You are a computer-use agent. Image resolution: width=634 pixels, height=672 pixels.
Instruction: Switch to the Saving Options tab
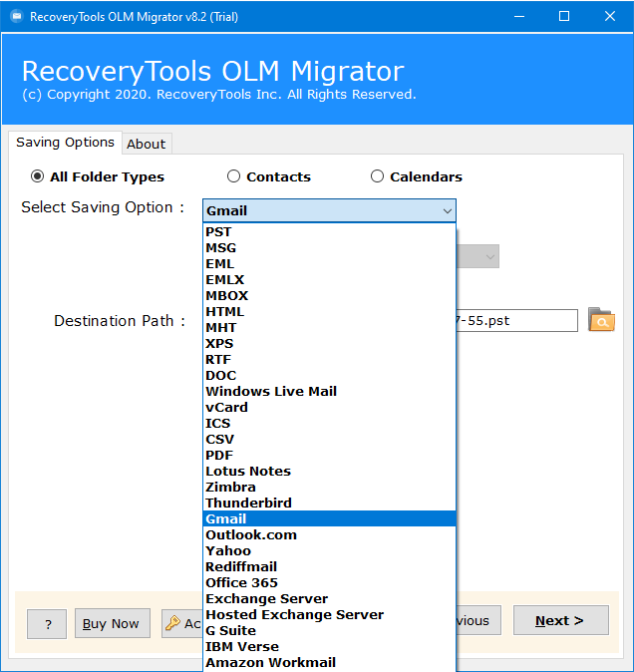pos(65,143)
